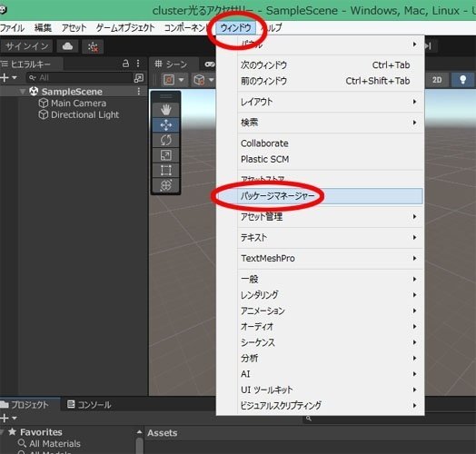476x454 pixels.
Task: Open the ゲームオブジェクト menu
Action: point(125,28)
